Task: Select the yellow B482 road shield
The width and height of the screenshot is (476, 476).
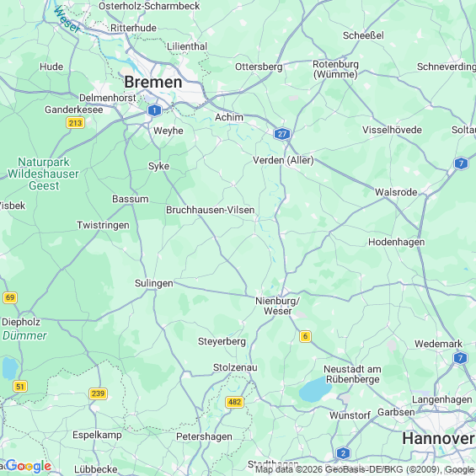Action: coord(235,402)
